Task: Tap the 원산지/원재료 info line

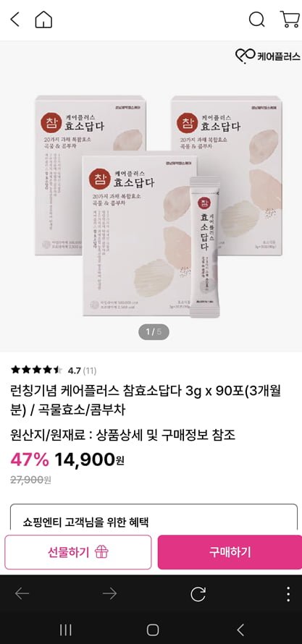Action: (123, 435)
